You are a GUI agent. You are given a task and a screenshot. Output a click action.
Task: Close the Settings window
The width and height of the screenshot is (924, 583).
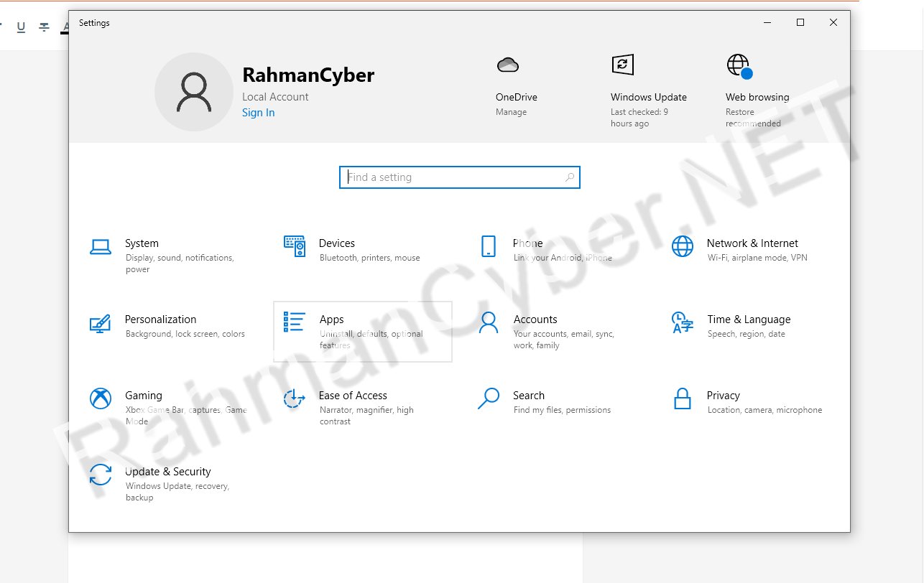pos(833,23)
